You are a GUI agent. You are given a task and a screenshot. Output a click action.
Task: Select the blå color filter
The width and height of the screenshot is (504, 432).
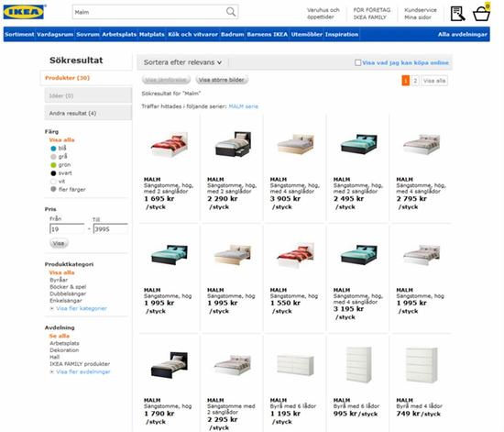tap(53, 149)
